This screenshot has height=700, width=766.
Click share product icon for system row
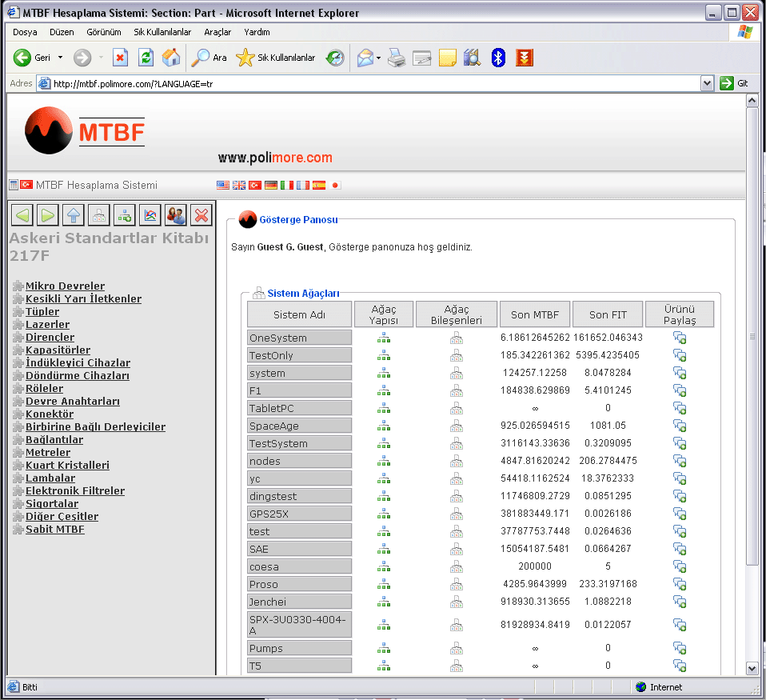coord(680,373)
